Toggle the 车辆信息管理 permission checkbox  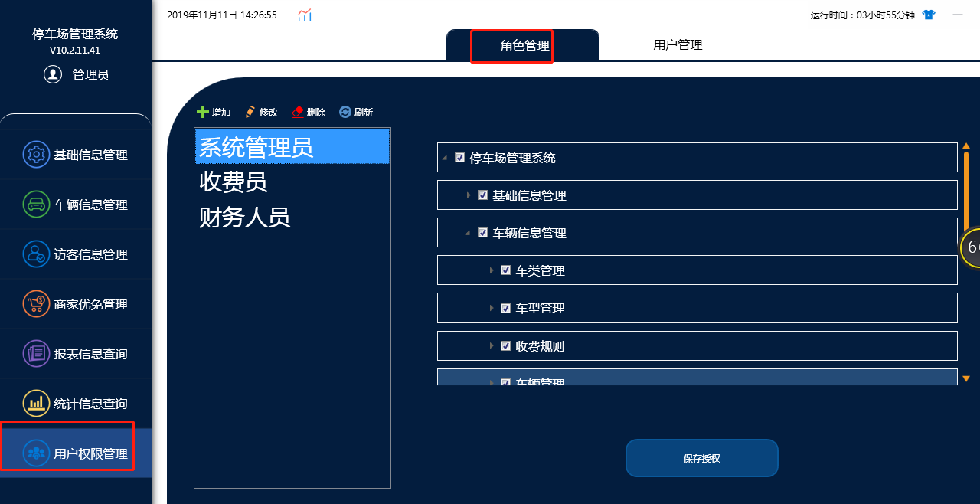click(482, 232)
